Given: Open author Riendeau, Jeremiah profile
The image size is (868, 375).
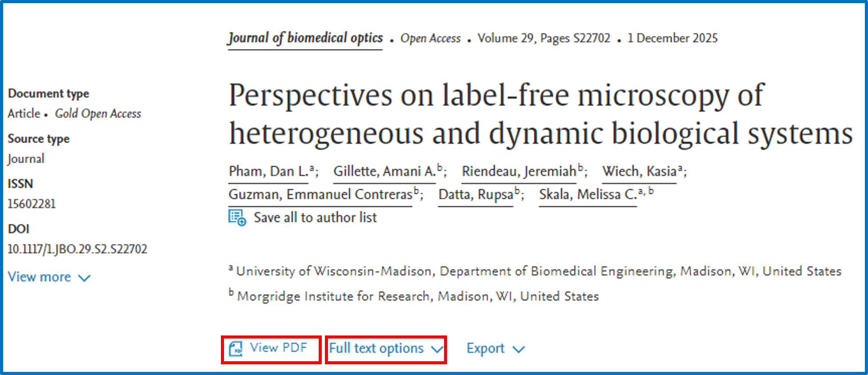Looking at the screenshot, I should 519,172.
